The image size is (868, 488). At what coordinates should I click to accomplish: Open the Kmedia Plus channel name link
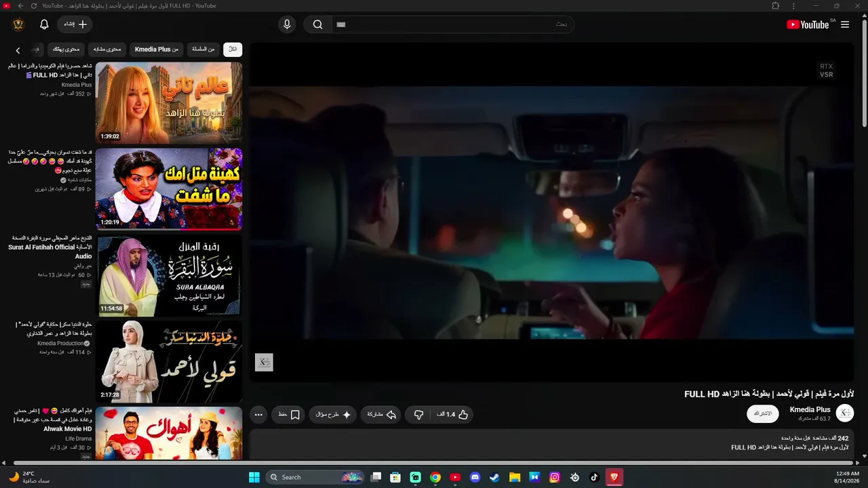[810, 409]
